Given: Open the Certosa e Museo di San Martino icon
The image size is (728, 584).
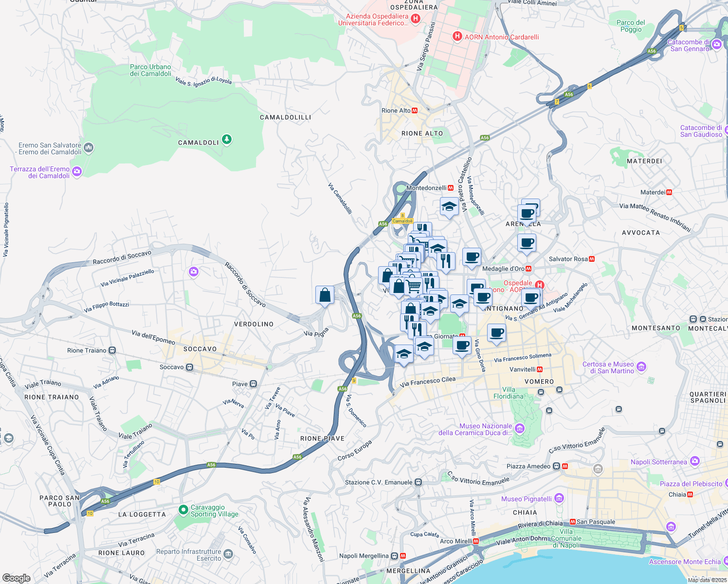Looking at the screenshot, I should (x=641, y=367).
